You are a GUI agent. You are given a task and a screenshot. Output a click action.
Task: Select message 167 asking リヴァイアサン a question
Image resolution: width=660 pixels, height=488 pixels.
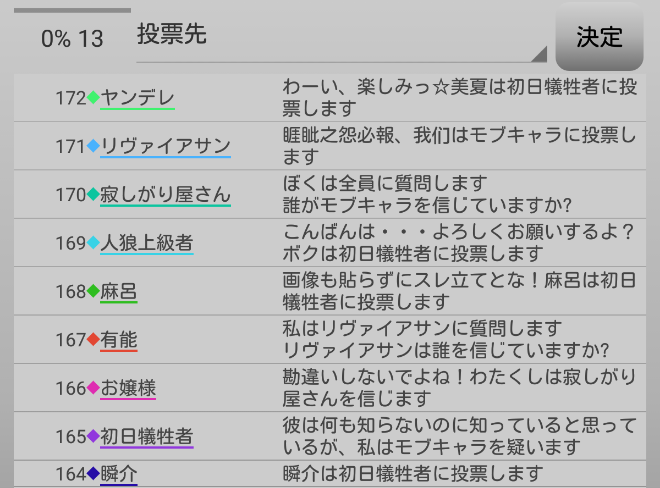click(x=446, y=339)
